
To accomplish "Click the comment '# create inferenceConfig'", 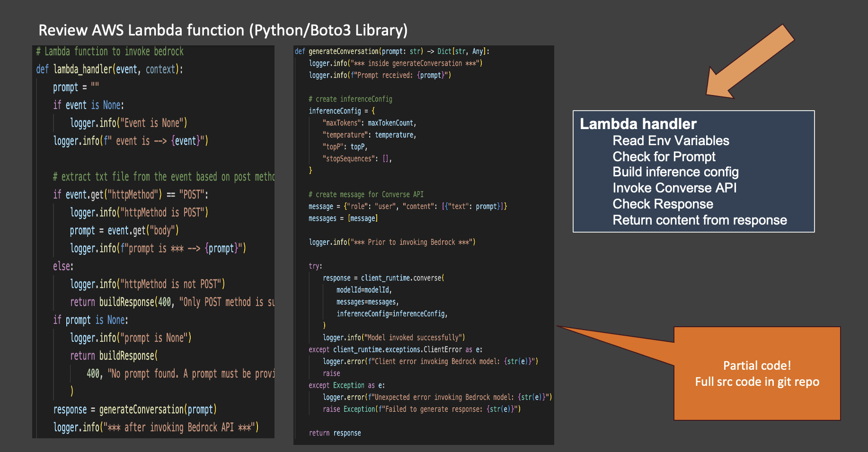I will point(350,99).
